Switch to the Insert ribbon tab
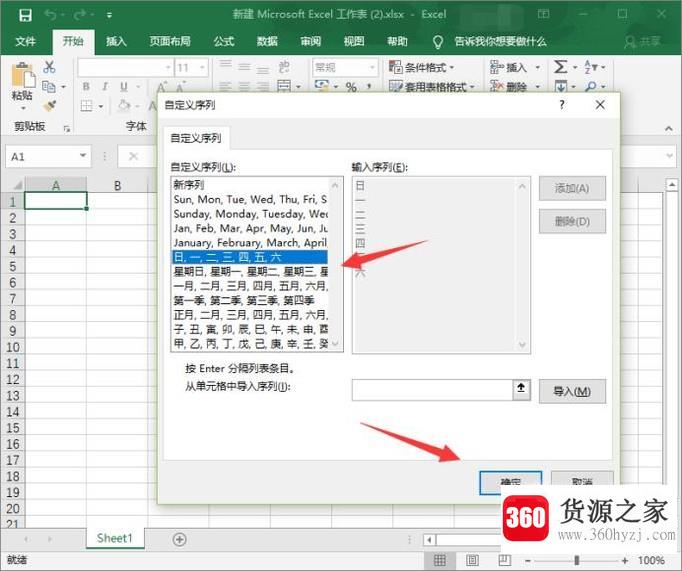This screenshot has height=571, width=682. click(116, 41)
